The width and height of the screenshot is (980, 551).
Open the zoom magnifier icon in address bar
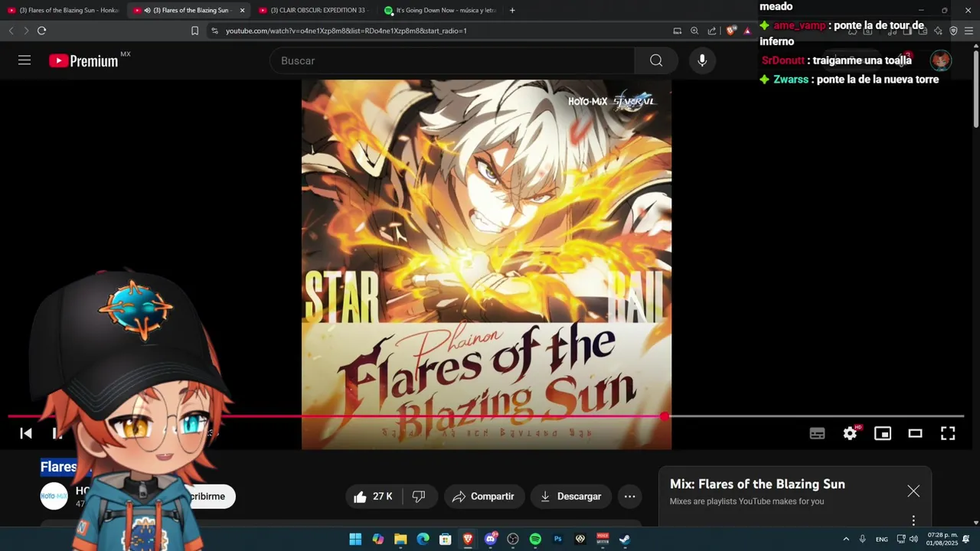(x=694, y=31)
